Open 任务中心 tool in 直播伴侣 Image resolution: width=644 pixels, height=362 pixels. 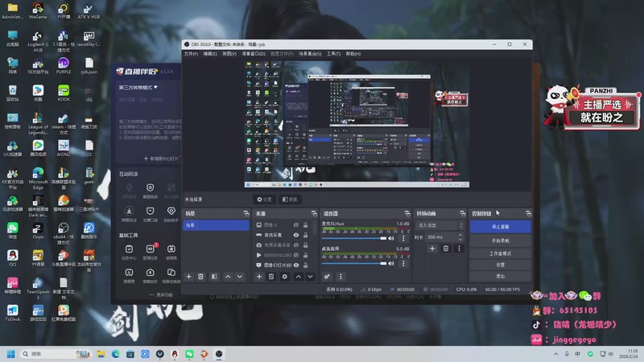(x=129, y=252)
